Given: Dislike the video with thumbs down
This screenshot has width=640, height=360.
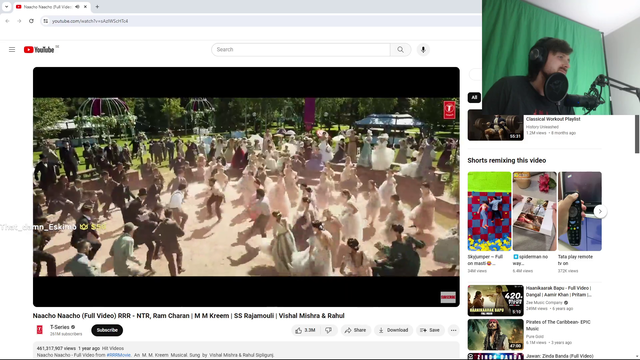Looking at the screenshot, I should (x=329, y=330).
